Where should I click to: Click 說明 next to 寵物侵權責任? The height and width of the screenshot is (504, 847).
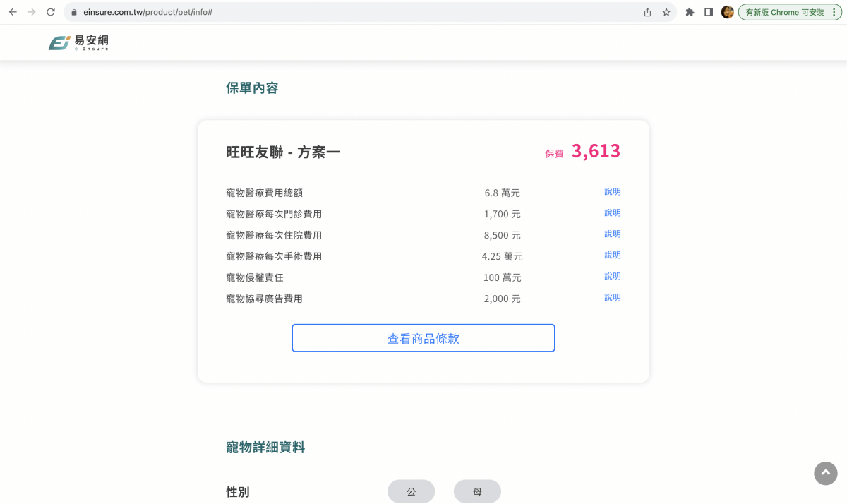click(612, 276)
